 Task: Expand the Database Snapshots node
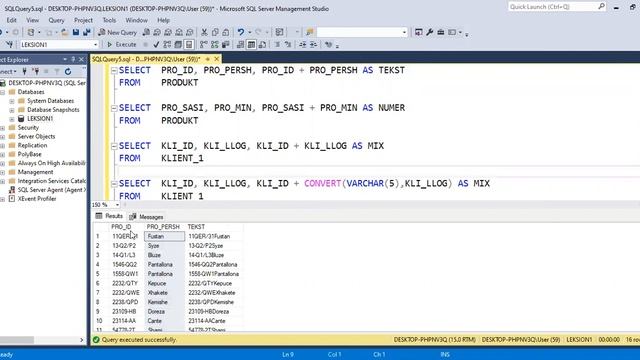[12, 110]
